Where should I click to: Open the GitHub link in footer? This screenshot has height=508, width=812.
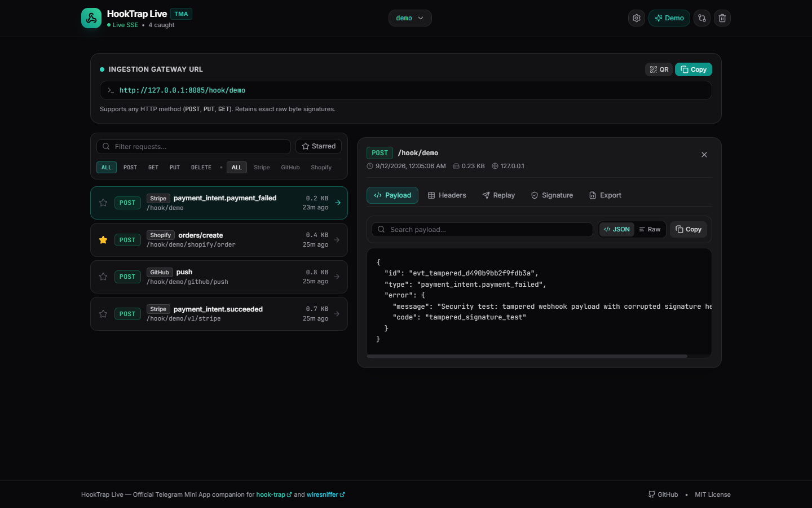[663, 494]
